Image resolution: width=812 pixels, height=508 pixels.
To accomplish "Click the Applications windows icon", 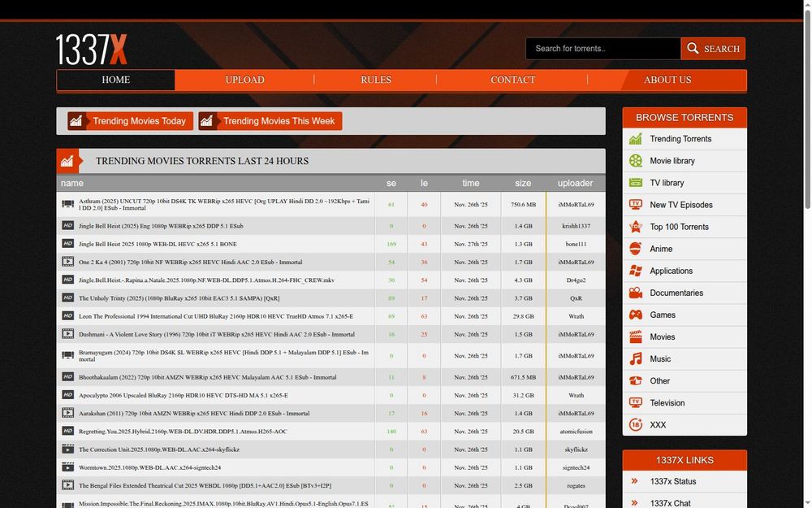I will (x=636, y=271).
